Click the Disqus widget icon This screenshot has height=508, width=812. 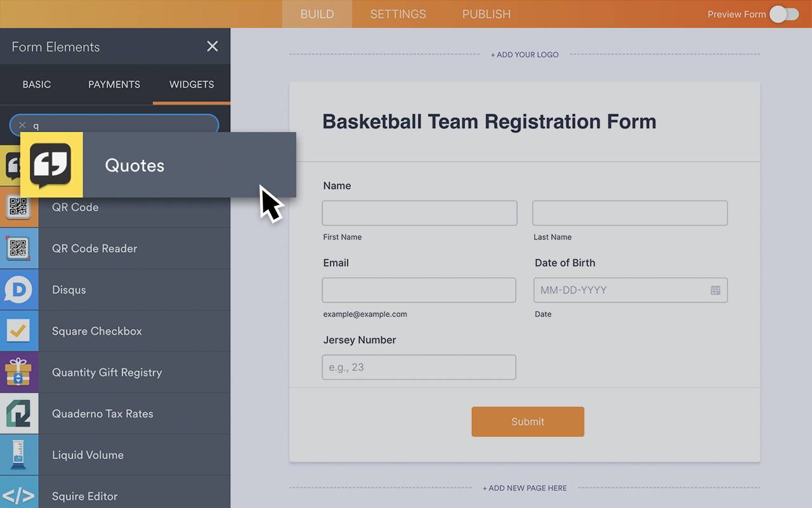(x=19, y=290)
